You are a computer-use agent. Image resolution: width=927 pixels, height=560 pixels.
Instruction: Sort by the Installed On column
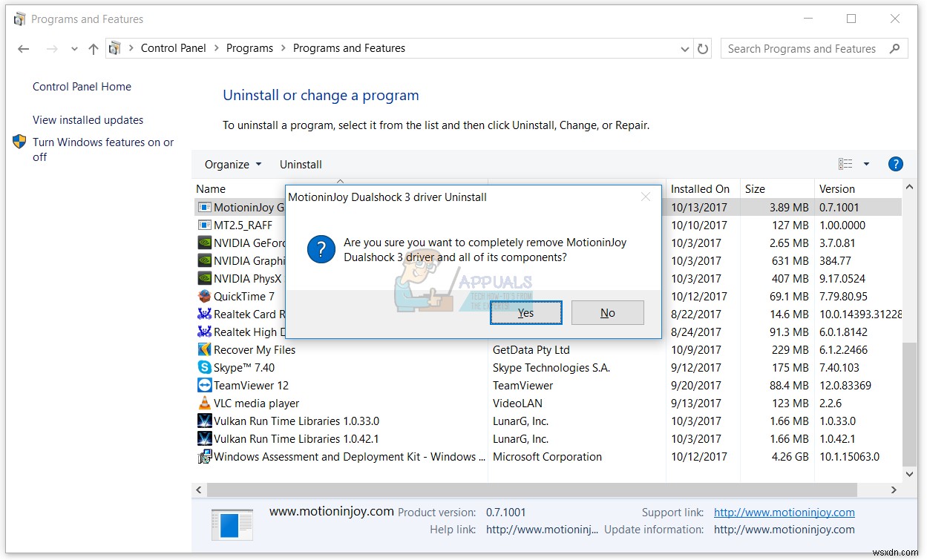(x=701, y=189)
